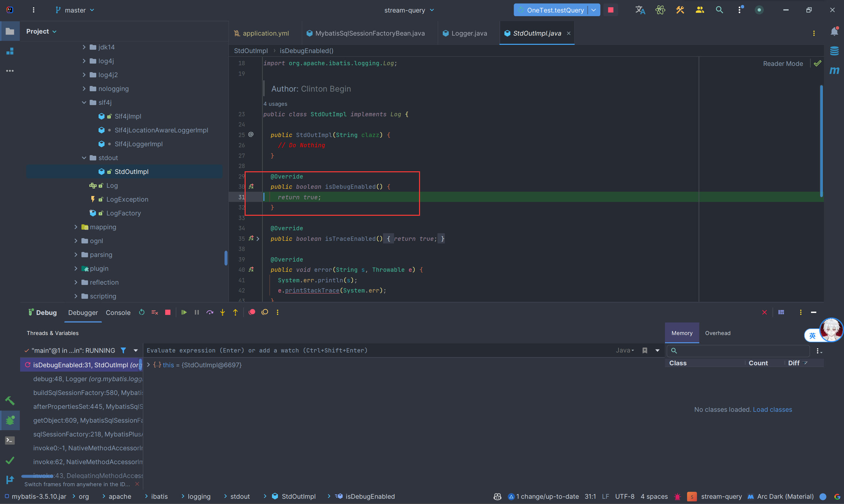Click the Load classes link
This screenshot has height=504, width=844.
772,409
